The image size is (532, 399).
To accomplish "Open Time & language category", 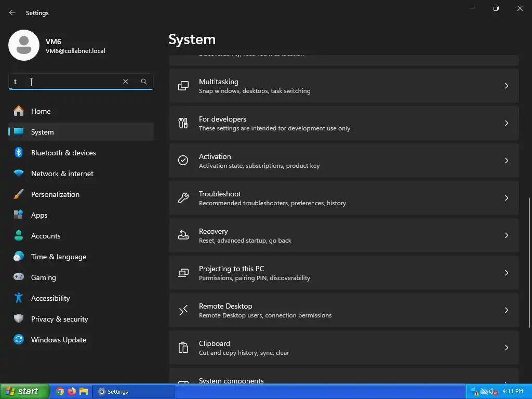I will coord(59,257).
